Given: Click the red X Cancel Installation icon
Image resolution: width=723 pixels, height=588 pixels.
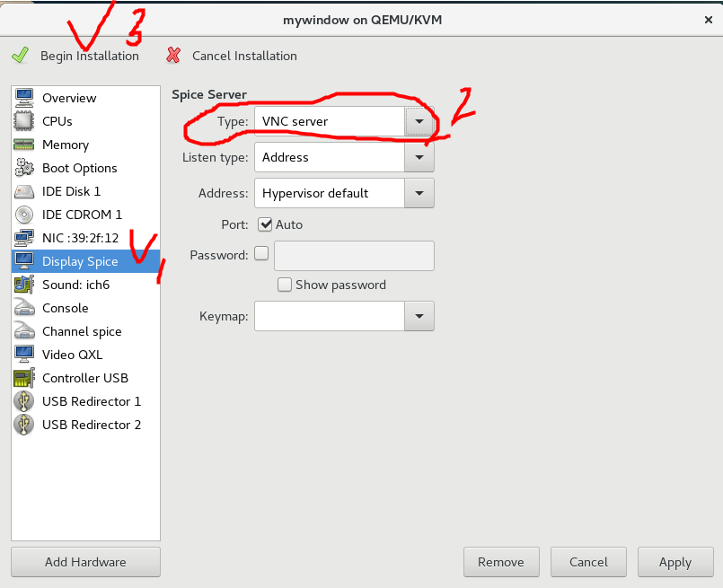Looking at the screenshot, I should pos(173,56).
